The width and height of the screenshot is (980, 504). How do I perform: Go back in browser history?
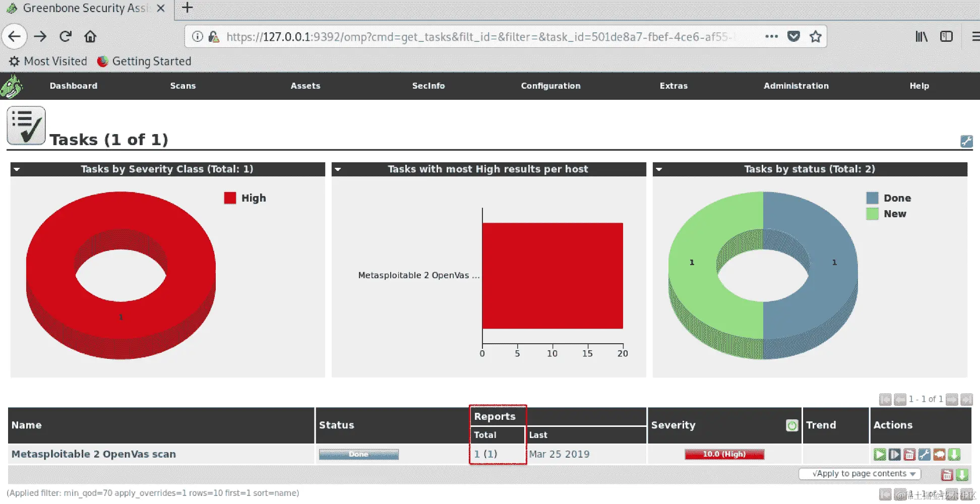[15, 36]
